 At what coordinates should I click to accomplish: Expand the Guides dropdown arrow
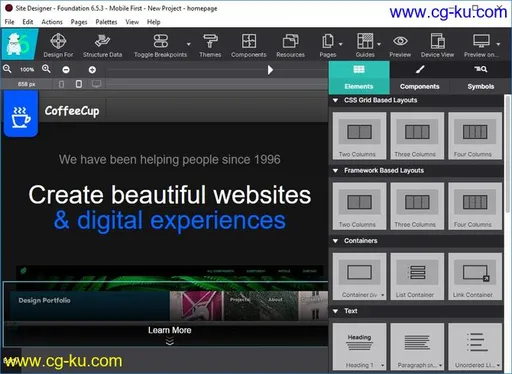coord(379,44)
